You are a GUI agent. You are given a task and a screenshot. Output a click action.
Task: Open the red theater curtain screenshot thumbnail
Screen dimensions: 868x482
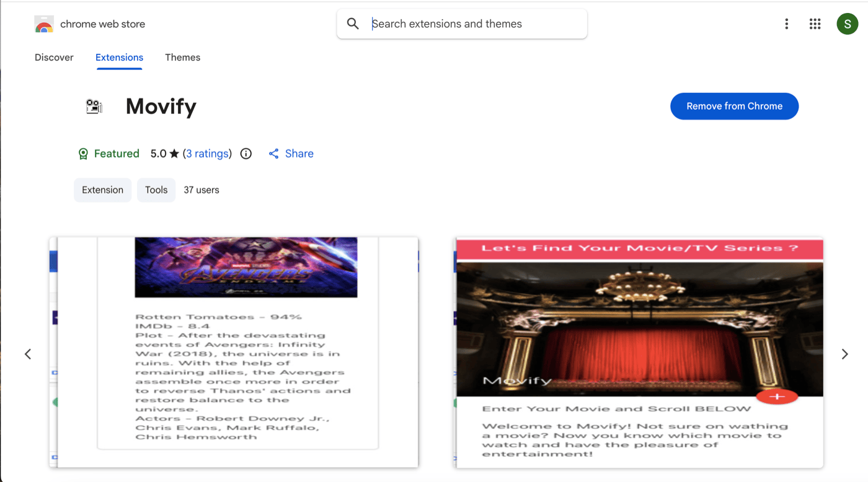pyautogui.click(x=639, y=352)
